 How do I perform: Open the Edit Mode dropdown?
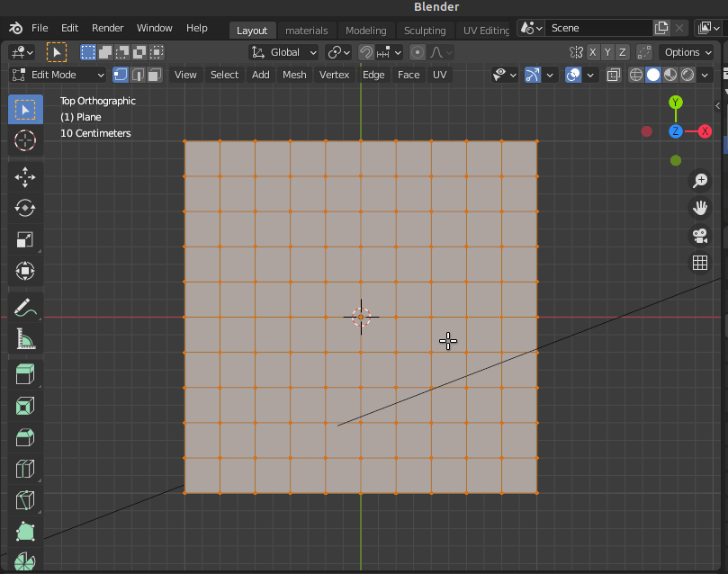[x=57, y=75]
